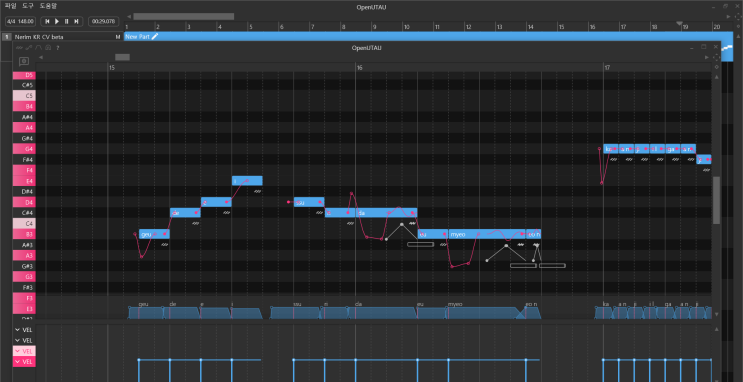Select the myeo note
This screenshot has height=382, width=743.
[487, 234]
